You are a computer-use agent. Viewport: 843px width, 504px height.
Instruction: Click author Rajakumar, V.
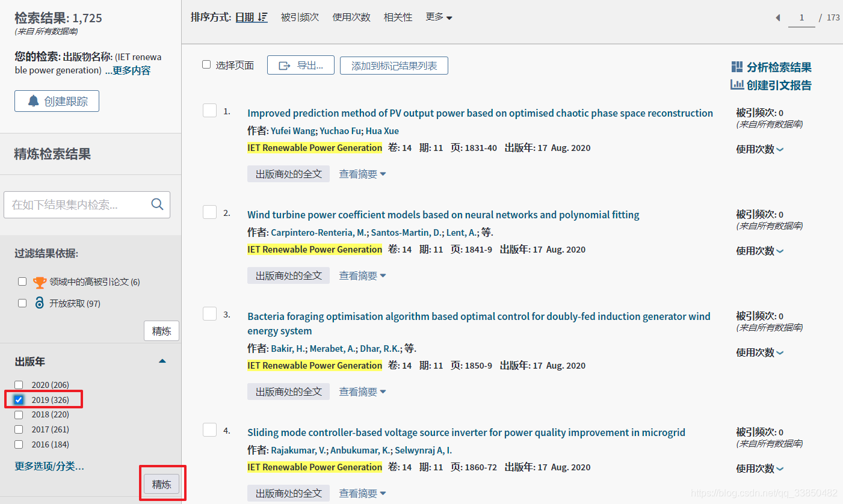click(299, 450)
